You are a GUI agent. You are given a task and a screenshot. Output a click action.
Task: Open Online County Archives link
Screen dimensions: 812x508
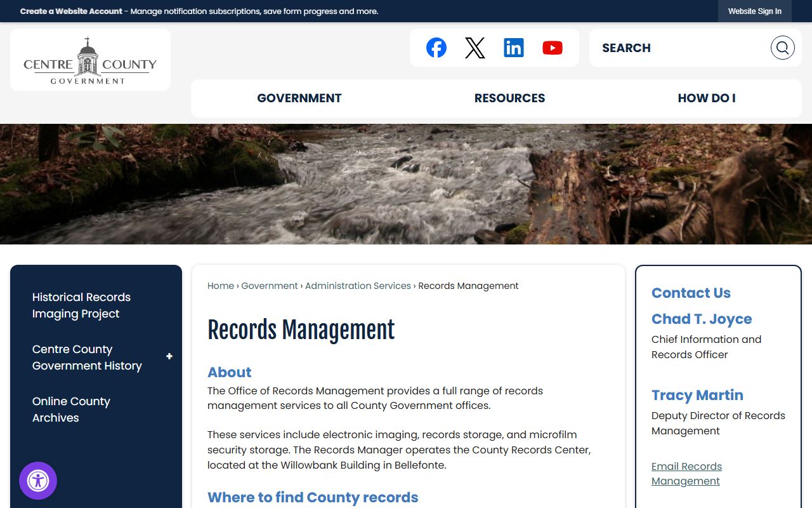[71, 410]
